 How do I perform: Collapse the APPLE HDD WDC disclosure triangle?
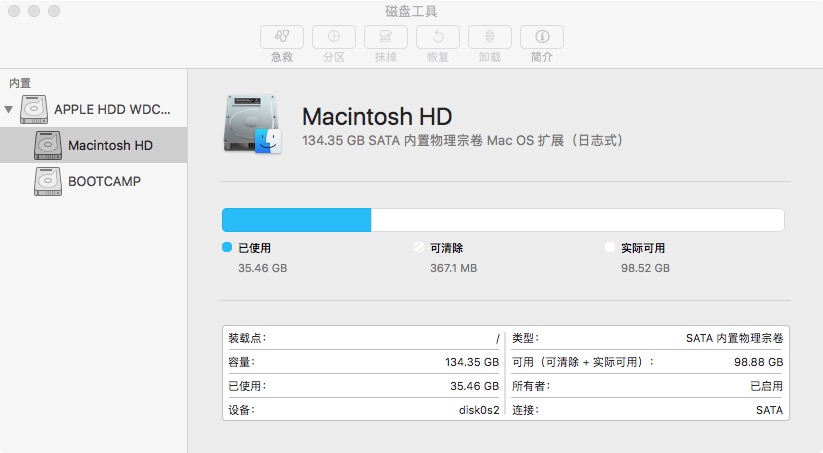9,108
